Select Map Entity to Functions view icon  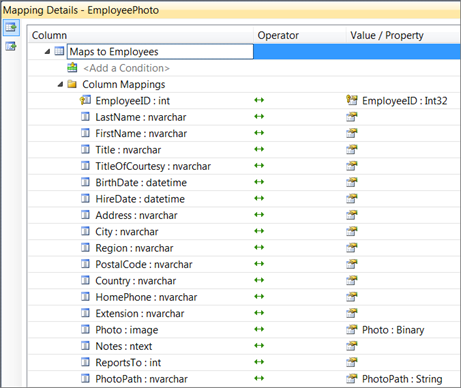coord(11,46)
